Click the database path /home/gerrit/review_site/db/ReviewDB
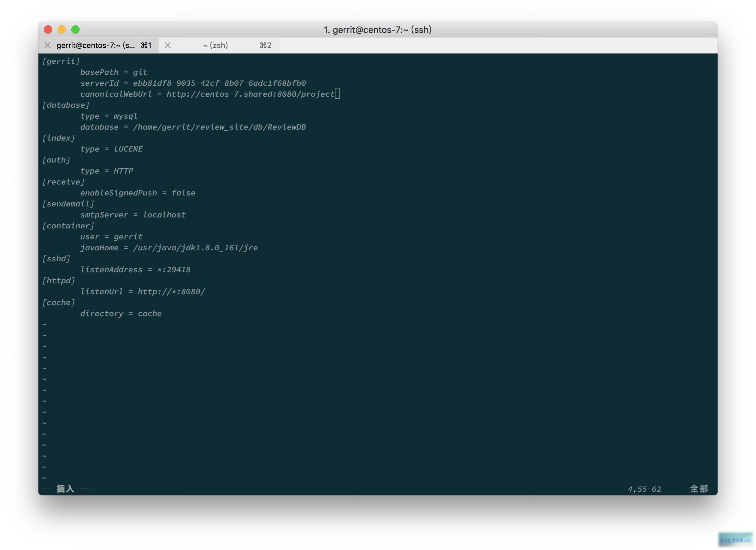Image resolution: width=756 pixels, height=550 pixels. click(x=220, y=127)
